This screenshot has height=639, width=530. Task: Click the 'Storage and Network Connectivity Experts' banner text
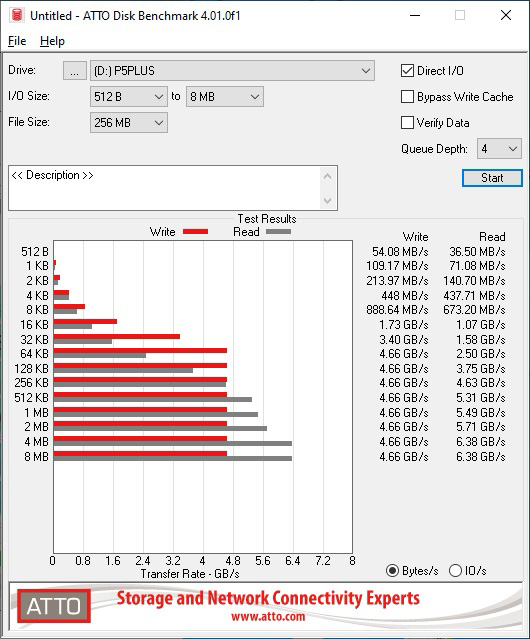268,598
